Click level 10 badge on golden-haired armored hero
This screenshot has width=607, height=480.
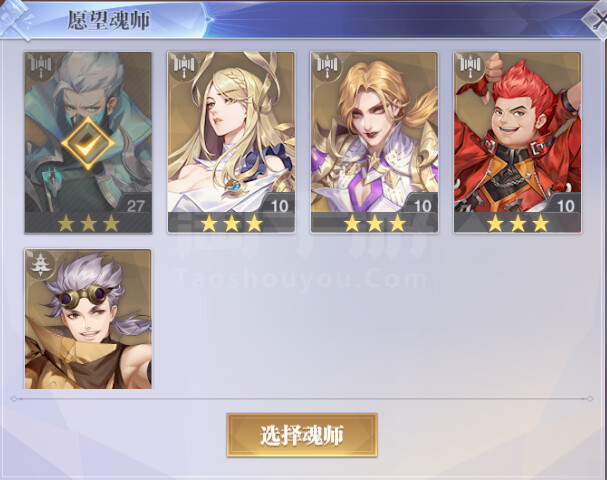[x=422, y=205]
